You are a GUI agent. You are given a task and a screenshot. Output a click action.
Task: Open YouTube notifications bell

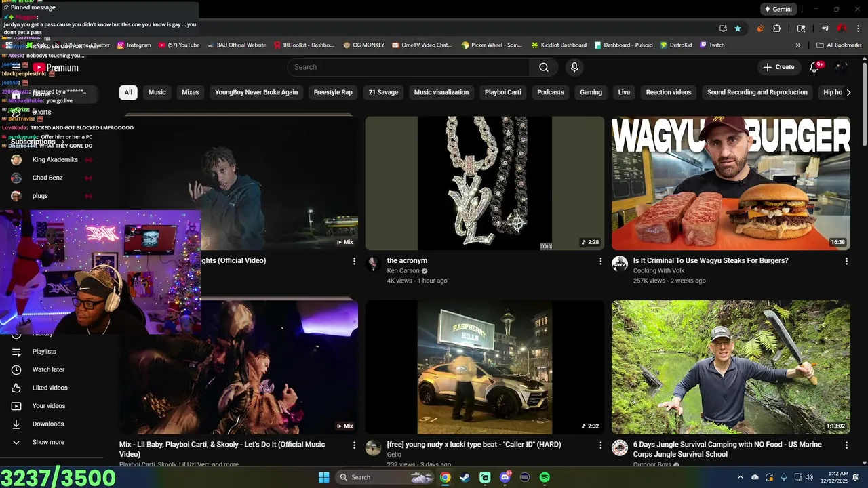pyautogui.click(x=814, y=67)
